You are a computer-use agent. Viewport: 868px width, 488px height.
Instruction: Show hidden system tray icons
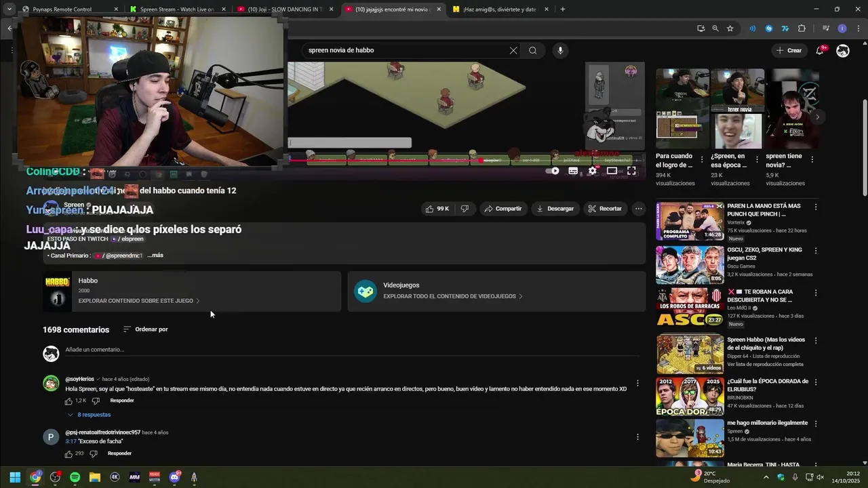766,477
